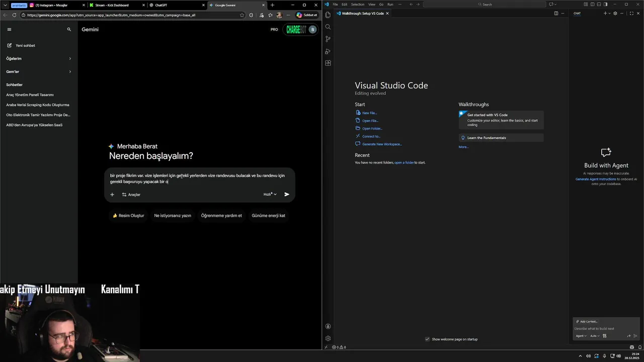Click the split editor icon in VS Code

click(556, 14)
